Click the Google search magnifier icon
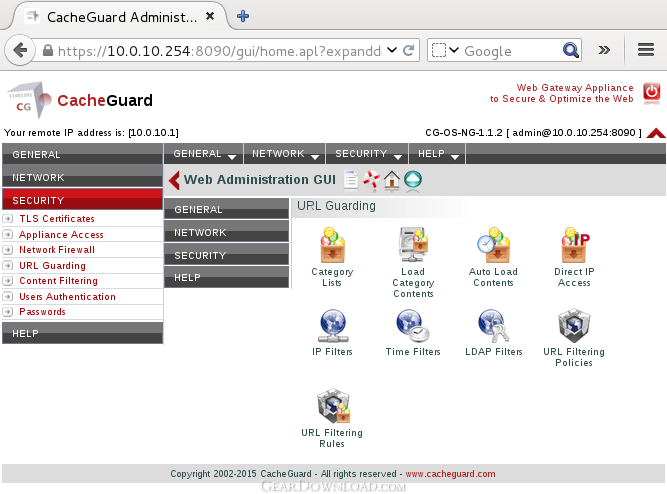The width and height of the screenshot is (667, 494). 570,51
